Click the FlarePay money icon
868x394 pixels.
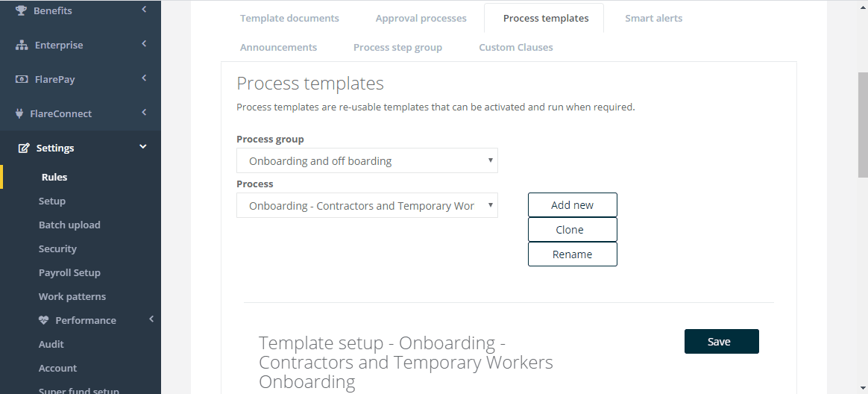point(22,79)
